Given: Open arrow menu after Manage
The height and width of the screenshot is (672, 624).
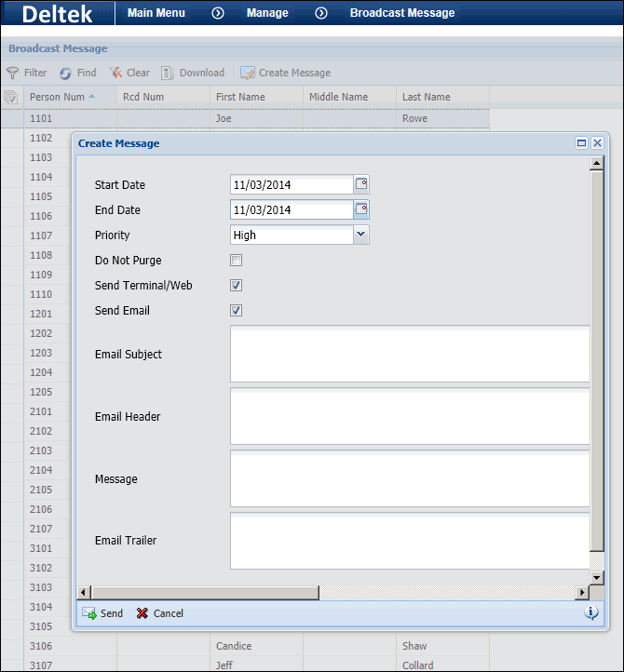Looking at the screenshot, I should pos(321,13).
